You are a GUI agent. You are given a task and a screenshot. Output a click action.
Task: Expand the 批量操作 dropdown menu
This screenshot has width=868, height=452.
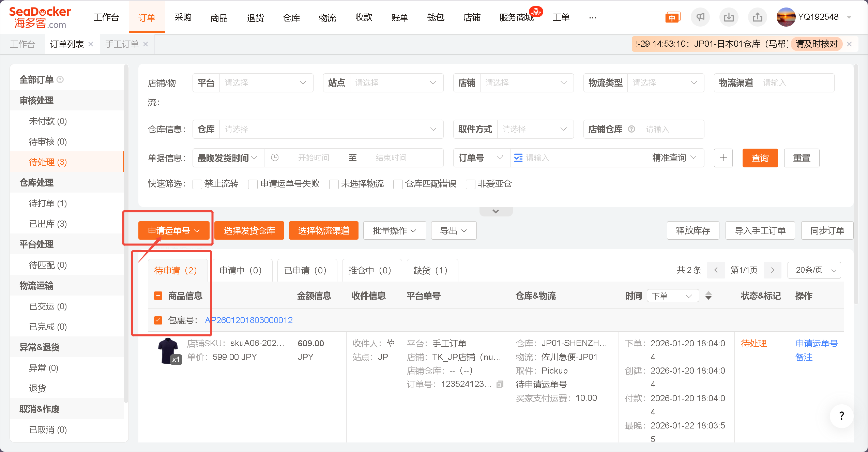tap(394, 231)
